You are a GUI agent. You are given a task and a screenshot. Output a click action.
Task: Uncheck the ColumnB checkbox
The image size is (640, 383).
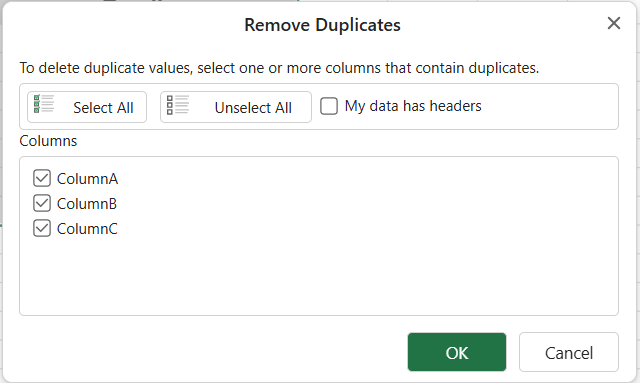pos(42,203)
